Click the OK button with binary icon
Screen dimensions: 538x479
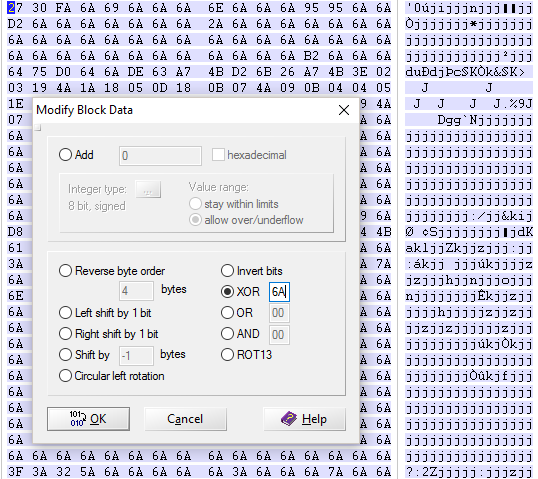(x=88, y=419)
